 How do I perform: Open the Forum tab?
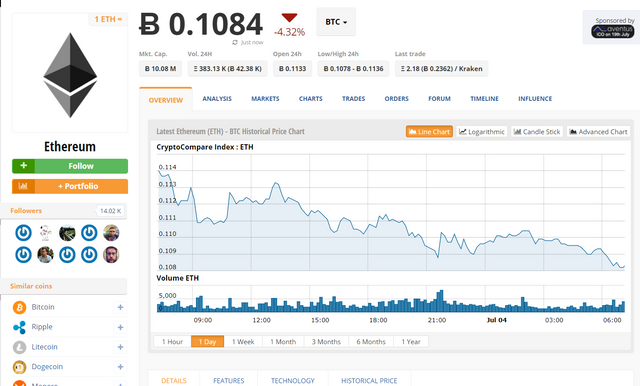pos(439,99)
